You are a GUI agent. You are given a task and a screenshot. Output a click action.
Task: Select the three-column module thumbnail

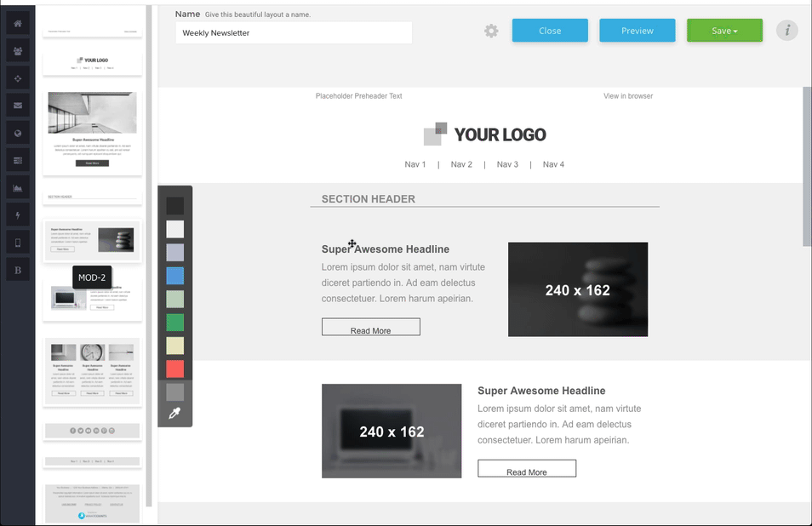[92, 371]
